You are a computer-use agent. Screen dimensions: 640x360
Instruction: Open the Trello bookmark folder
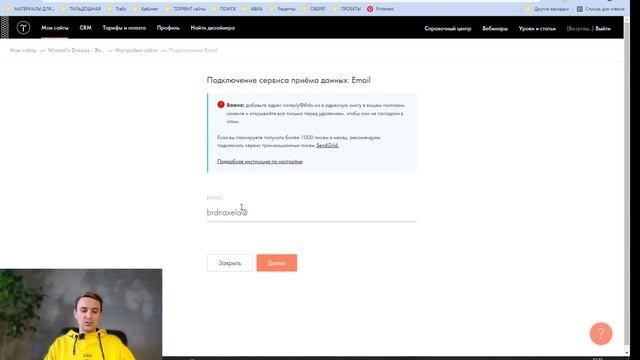[117, 9]
